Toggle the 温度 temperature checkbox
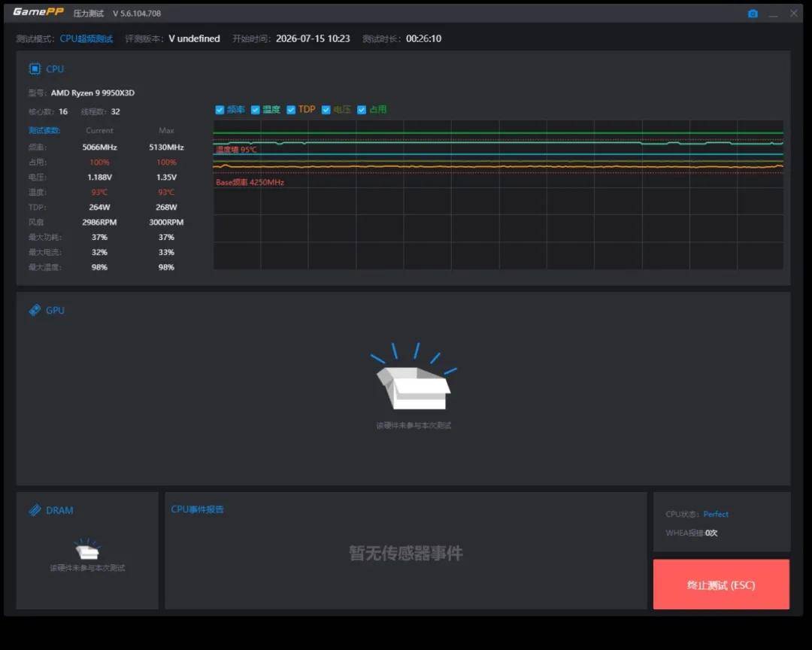812x650 pixels. (x=256, y=110)
